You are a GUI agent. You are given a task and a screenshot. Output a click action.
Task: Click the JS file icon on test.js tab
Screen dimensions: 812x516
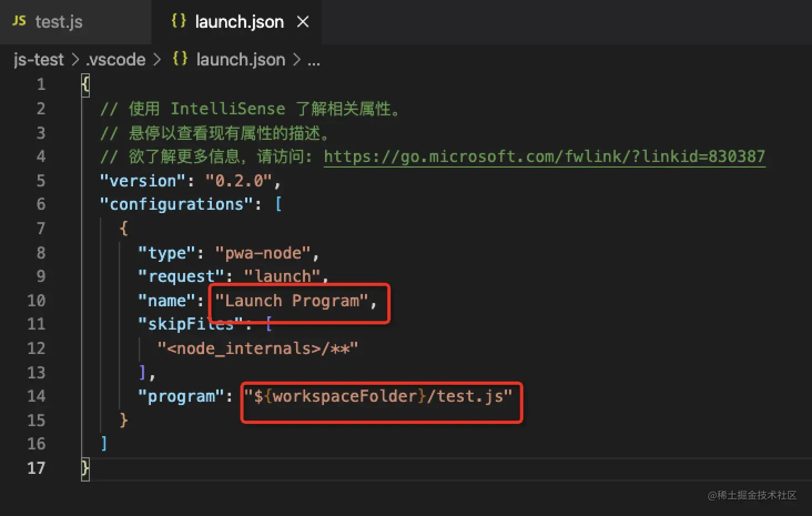19,21
